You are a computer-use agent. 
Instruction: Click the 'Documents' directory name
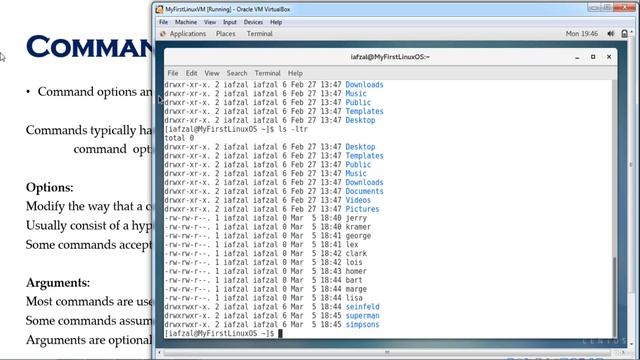pos(364,191)
